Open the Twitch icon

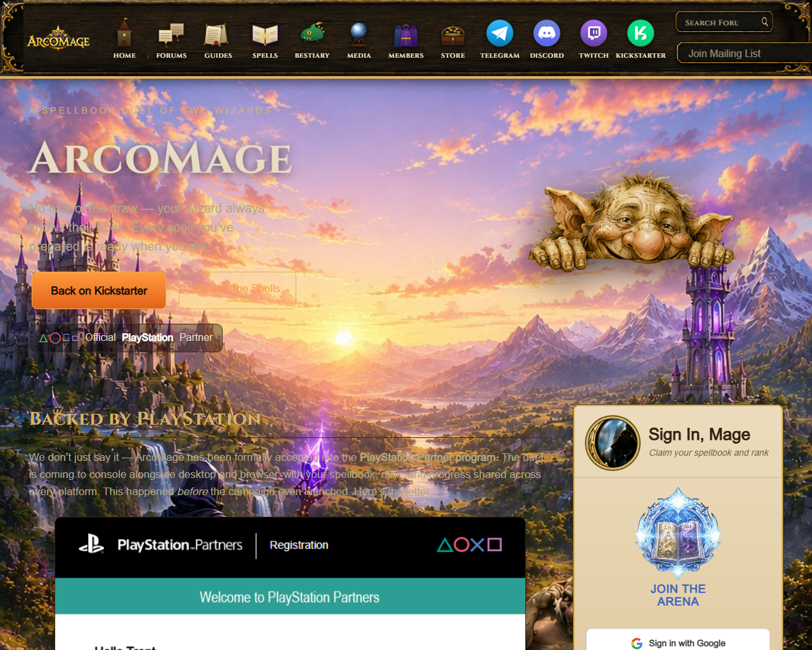coord(594,33)
